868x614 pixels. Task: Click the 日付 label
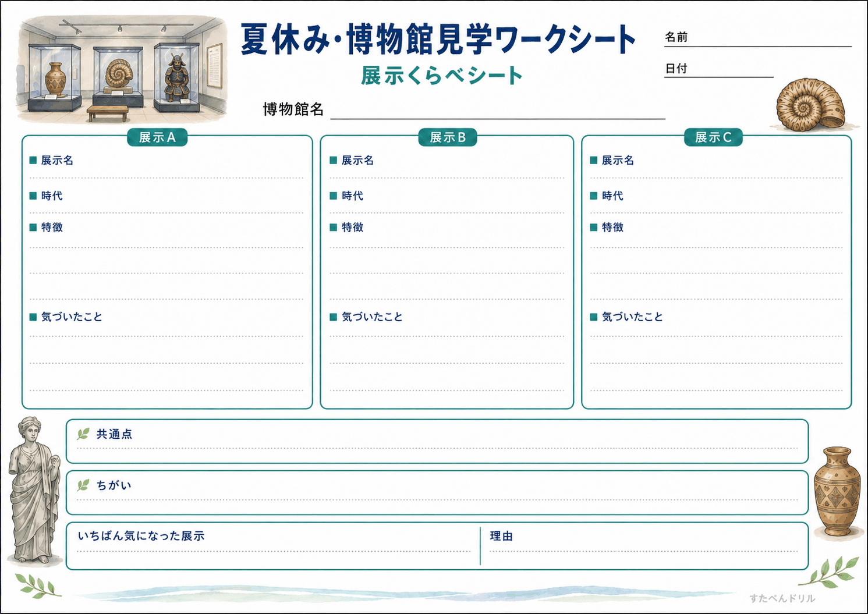[676, 68]
